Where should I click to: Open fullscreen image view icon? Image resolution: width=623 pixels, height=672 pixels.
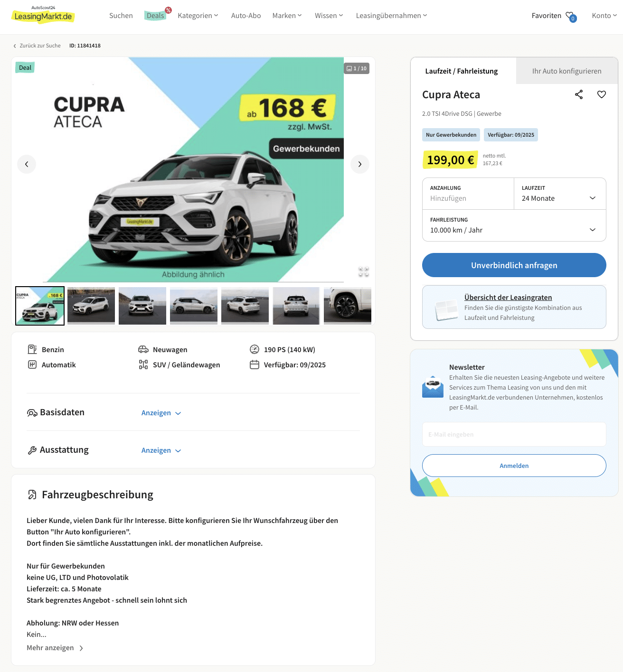[x=364, y=271]
